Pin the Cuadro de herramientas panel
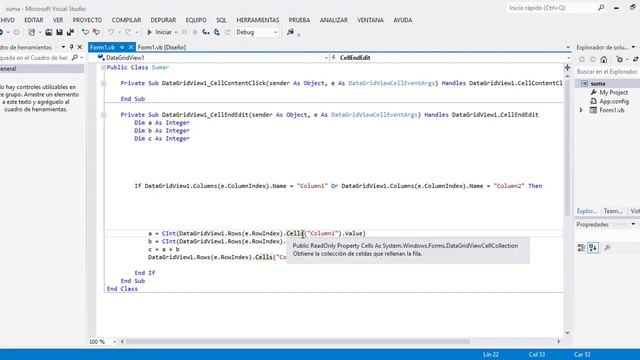This screenshot has width=640, height=360. (71, 47)
